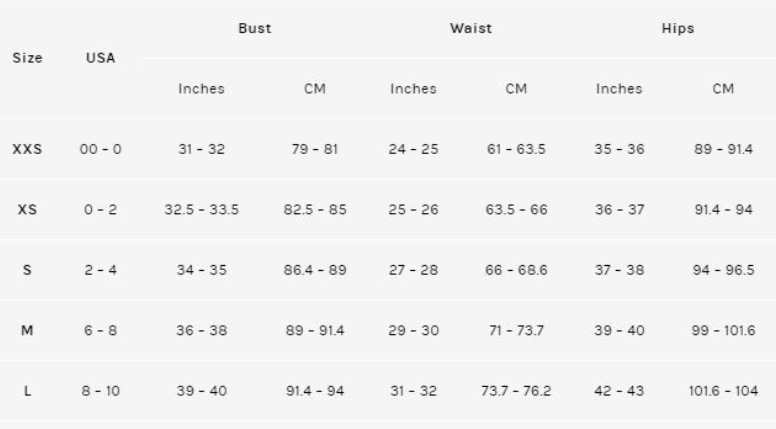Select hips CM 101.6 - 104 cell

tap(723, 391)
